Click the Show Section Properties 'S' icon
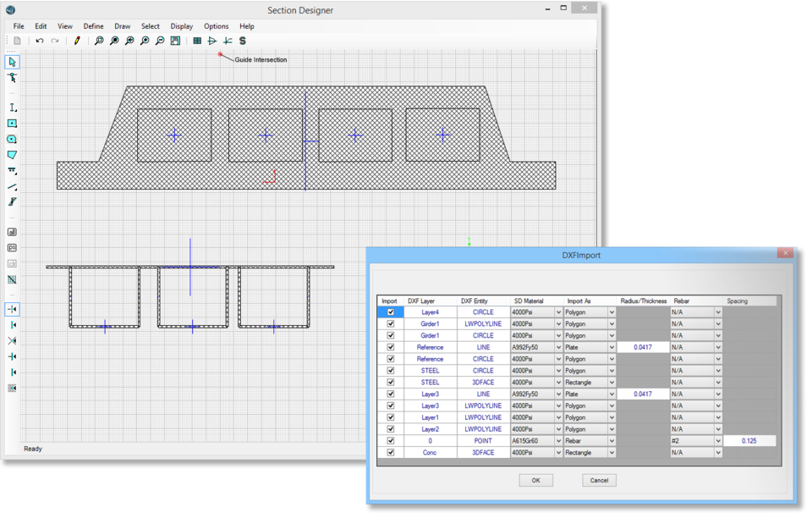This screenshot has height=513, width=812. point(243,41)
